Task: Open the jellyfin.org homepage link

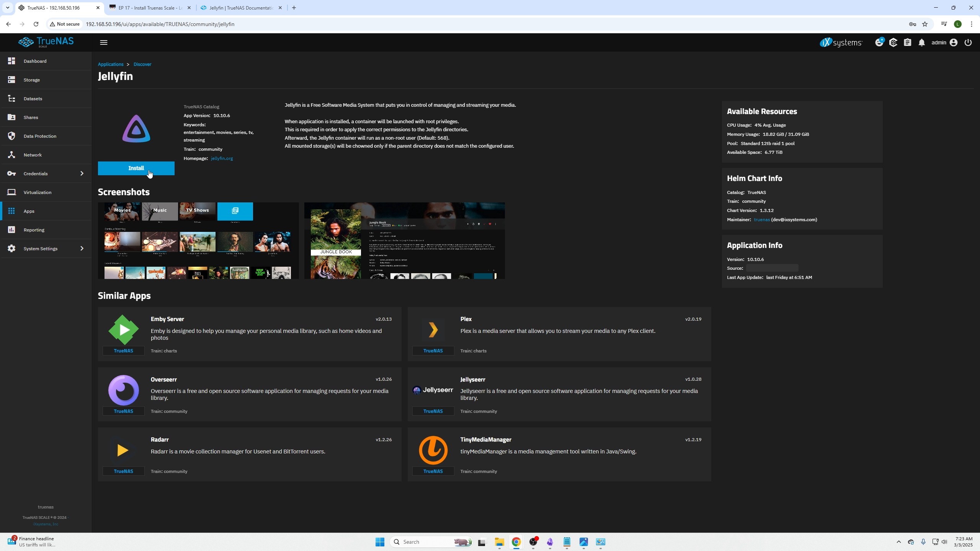Action: tap(222, 158)
